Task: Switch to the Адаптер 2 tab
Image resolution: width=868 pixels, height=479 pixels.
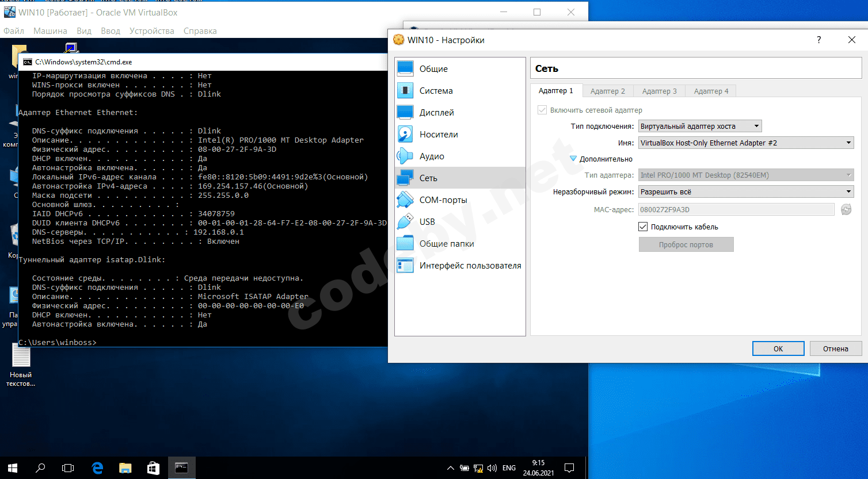Action: click(x=607, y=91)
